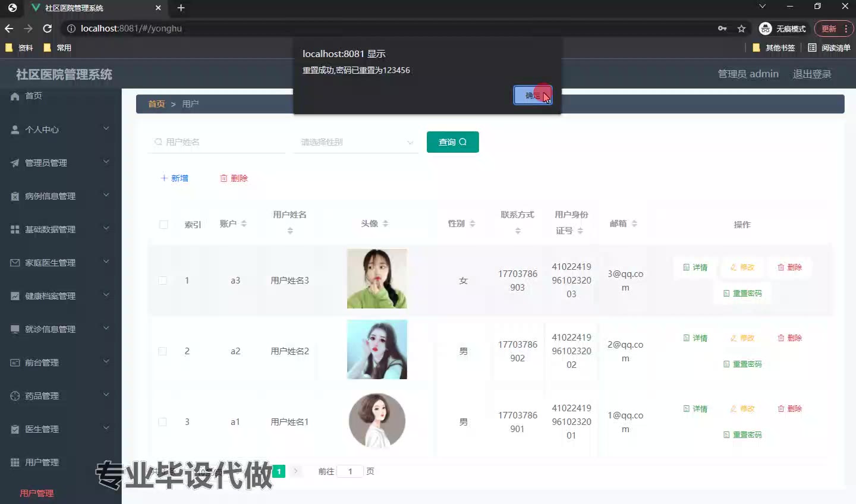Expand the 个人中心 sidebar menu
This screenshot has width=856, height=504.
106,129
